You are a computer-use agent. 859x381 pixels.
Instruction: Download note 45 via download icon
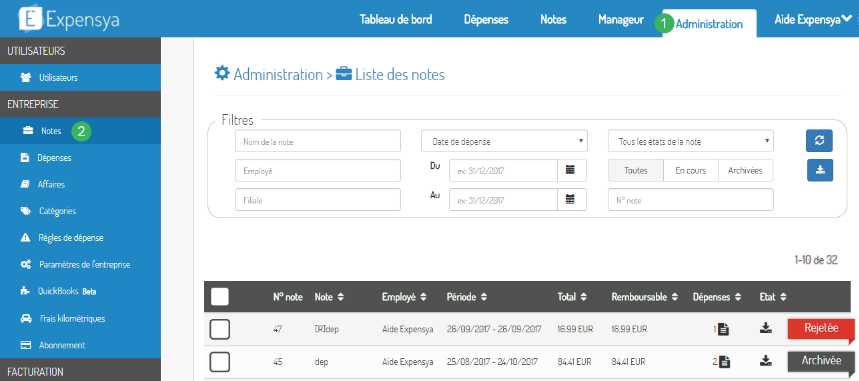coord(766,361)
